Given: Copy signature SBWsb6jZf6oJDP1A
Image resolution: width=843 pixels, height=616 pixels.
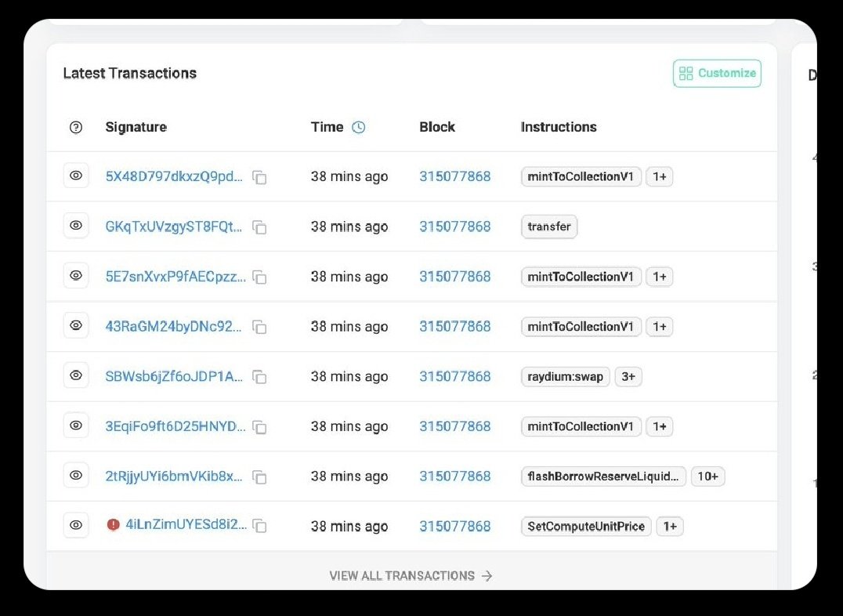Looking at the screenshot, I should pos(259,377).
